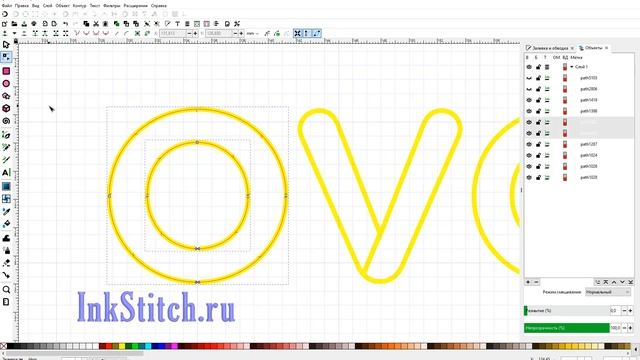Move selection down one step
640x360 pixels.
coord(622,282)
